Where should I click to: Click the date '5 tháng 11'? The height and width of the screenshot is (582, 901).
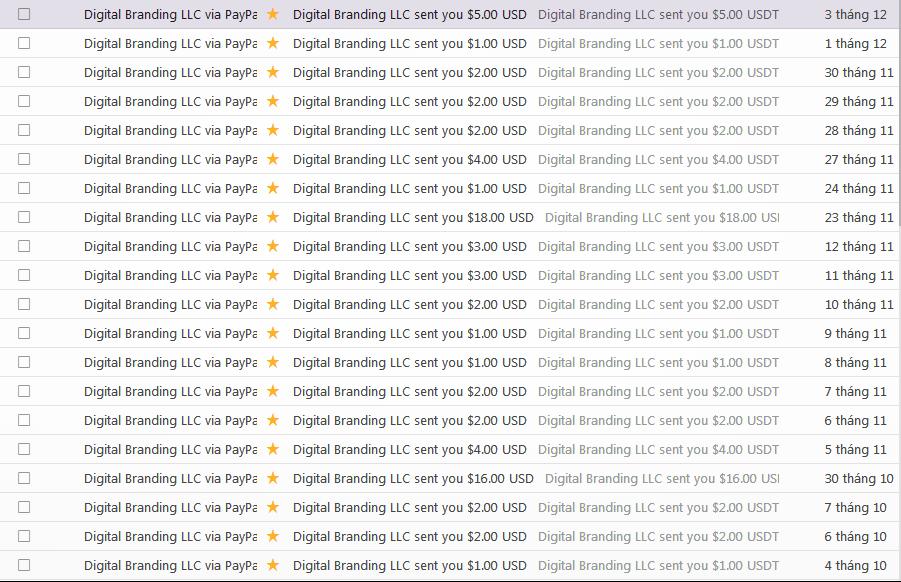[x=855, y=449]
